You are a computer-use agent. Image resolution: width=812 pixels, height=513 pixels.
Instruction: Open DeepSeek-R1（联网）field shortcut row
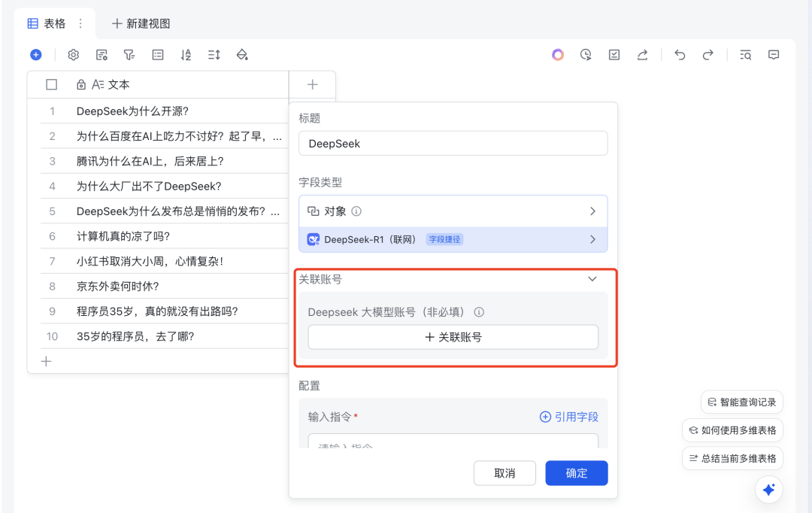453,239
